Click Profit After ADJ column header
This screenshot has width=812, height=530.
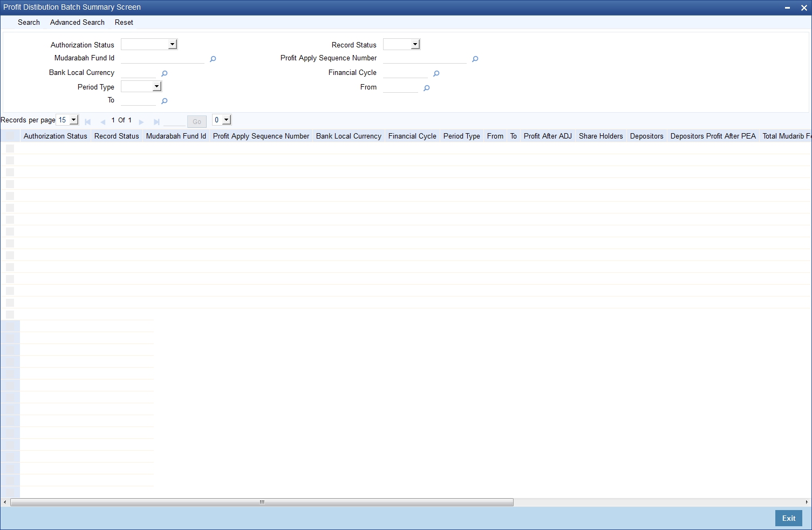[x=548, y=136]
